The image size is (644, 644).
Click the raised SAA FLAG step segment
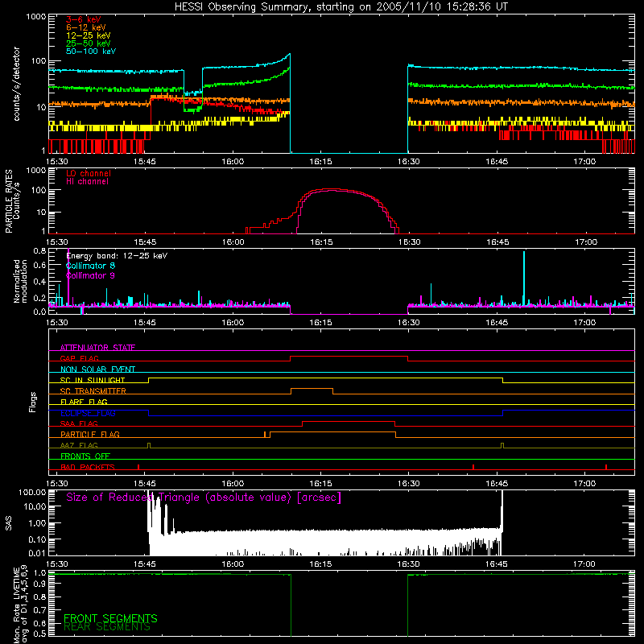[x=349, y=421]
